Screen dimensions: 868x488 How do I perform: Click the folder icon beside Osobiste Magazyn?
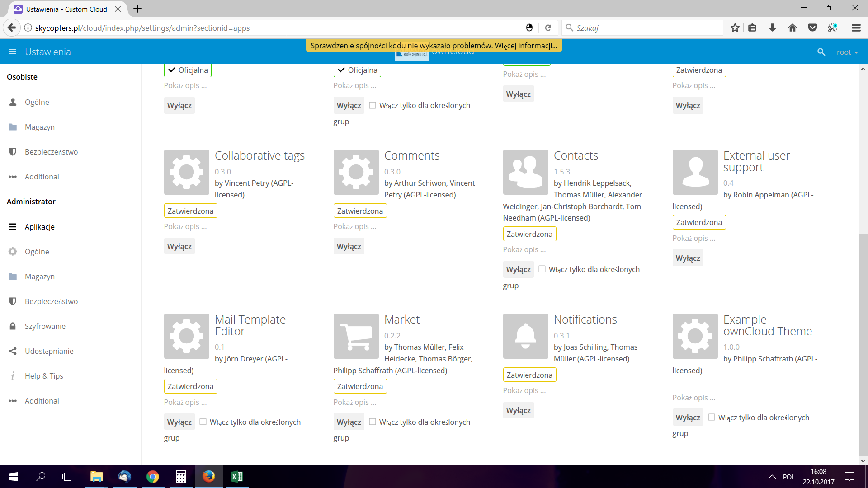[x=13, y=127]
